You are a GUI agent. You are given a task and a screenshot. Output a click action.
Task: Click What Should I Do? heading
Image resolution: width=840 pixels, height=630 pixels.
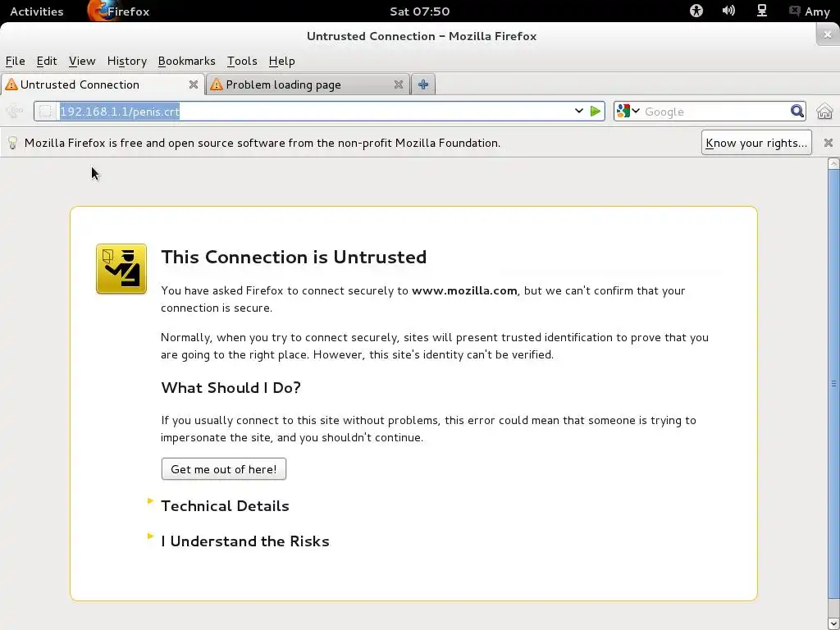pos(231,387)
